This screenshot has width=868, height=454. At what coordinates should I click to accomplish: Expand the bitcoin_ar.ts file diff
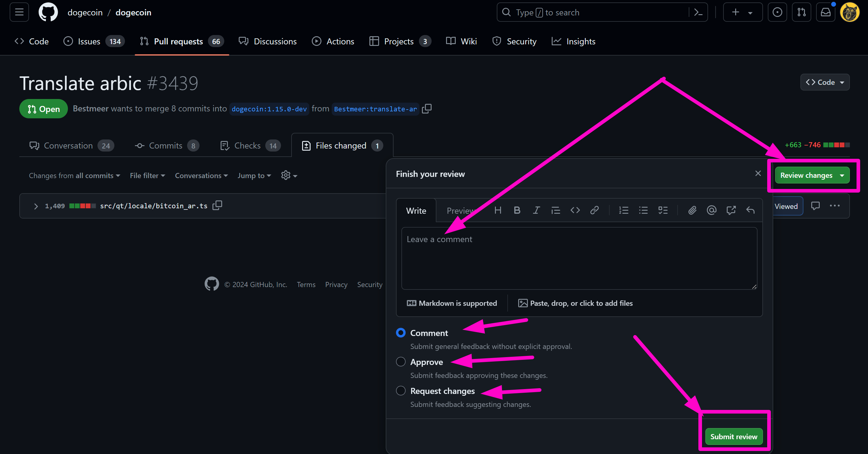[36, 206]
